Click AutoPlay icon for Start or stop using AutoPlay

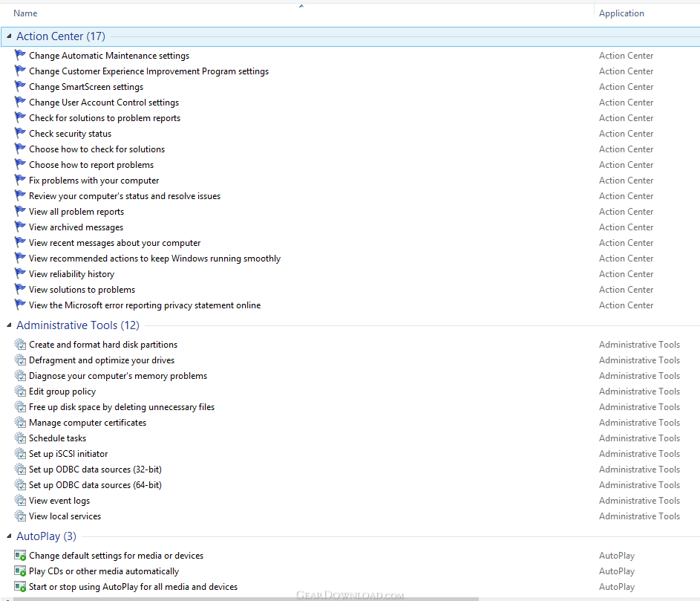point(20,587)
